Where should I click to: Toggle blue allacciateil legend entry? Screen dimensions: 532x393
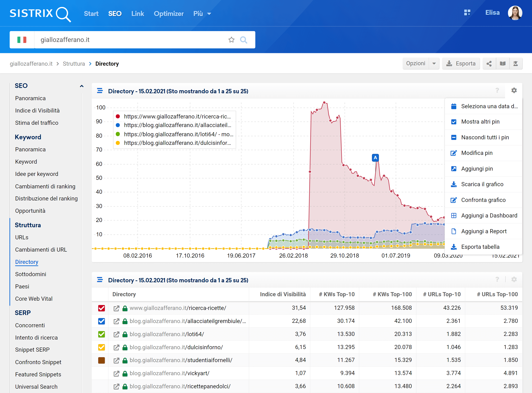pyautogui.click(x=174, y=125)
